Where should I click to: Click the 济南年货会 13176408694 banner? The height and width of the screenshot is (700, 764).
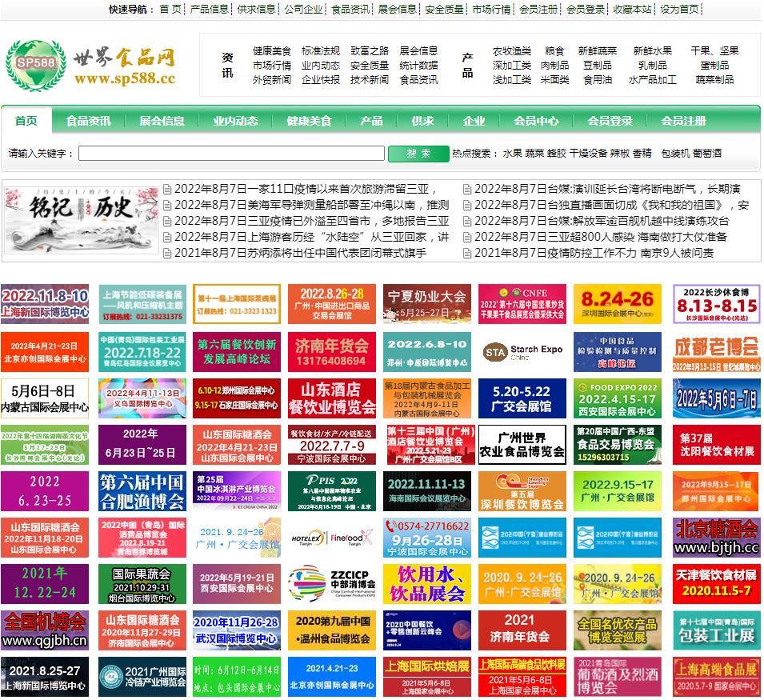332,352
